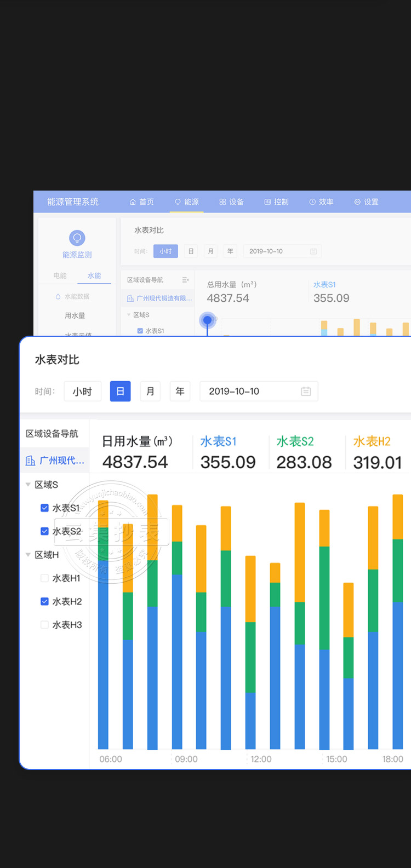Image resolution: width=411 pixels, height=868 pixels.
Task: Open the 控制 tab in navigation bar
Action: click(276, 202)
